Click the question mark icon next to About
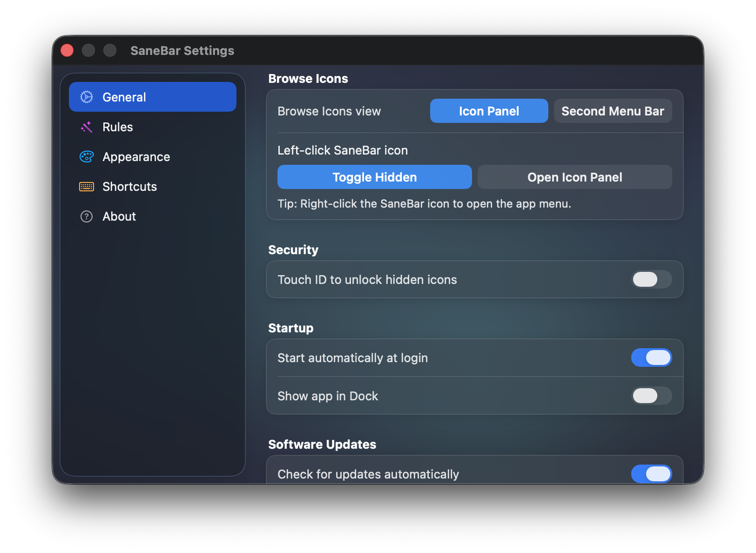Image resolution: width=756 pixels, height=553 pixels. click(x=86, y=216)
